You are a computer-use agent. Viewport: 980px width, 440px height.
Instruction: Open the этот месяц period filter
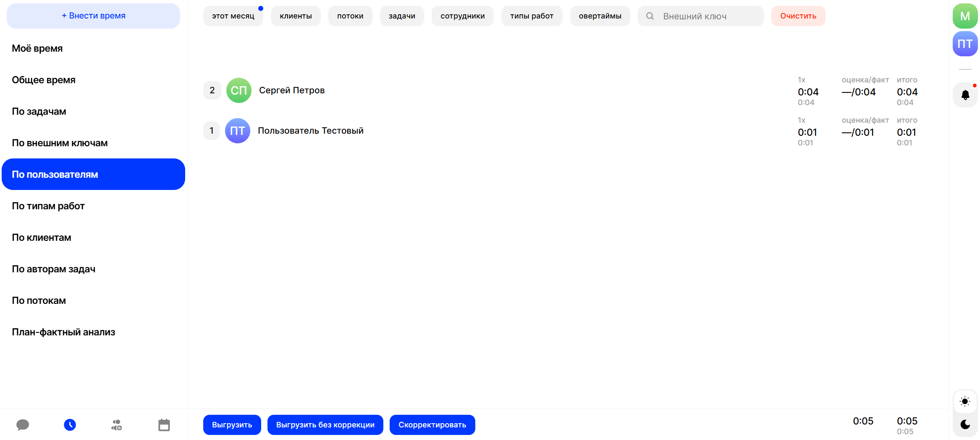[233, 16]
